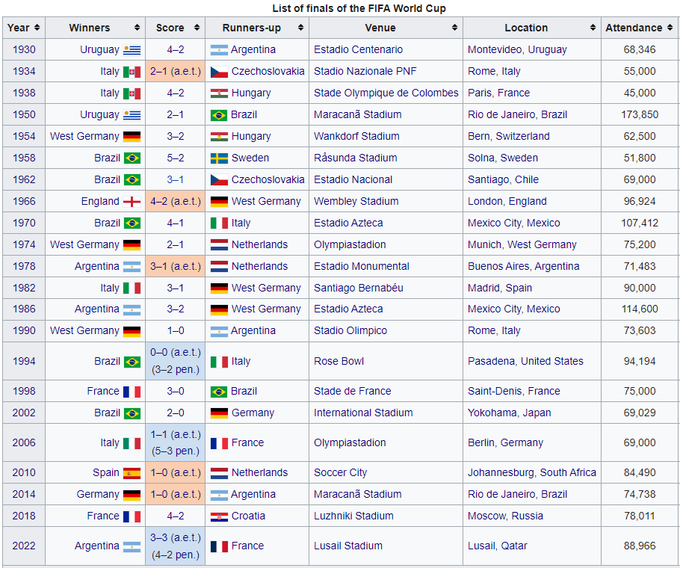Click the Germany flag in the 2002 row
This screenshot has height=568, width=680.
point(219,413)
